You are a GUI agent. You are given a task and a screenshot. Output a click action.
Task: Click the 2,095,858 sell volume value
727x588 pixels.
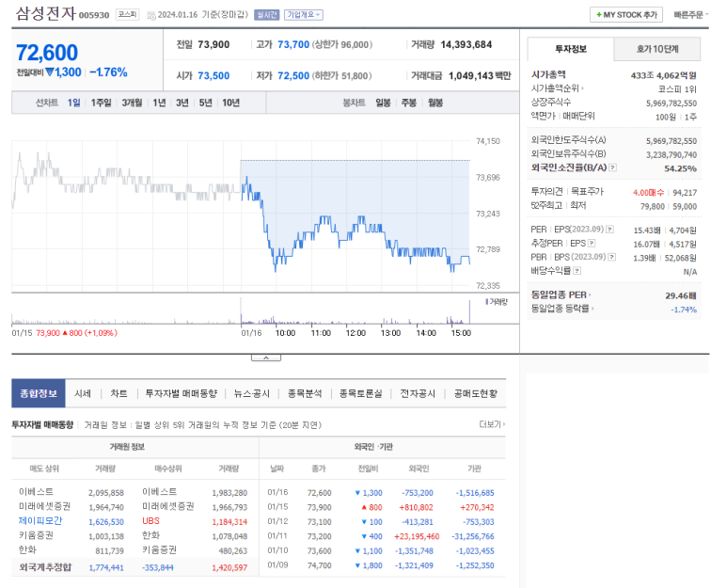(106, 492)
